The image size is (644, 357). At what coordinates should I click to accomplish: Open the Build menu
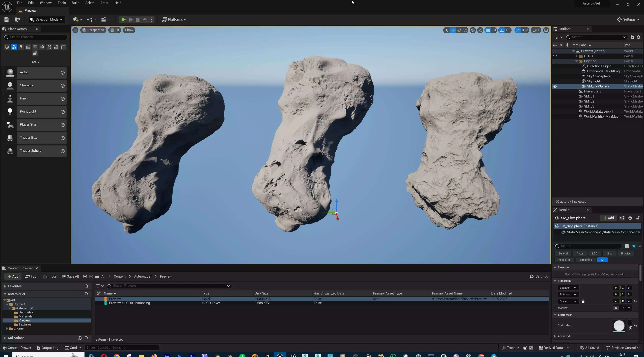tap(75, 3)
